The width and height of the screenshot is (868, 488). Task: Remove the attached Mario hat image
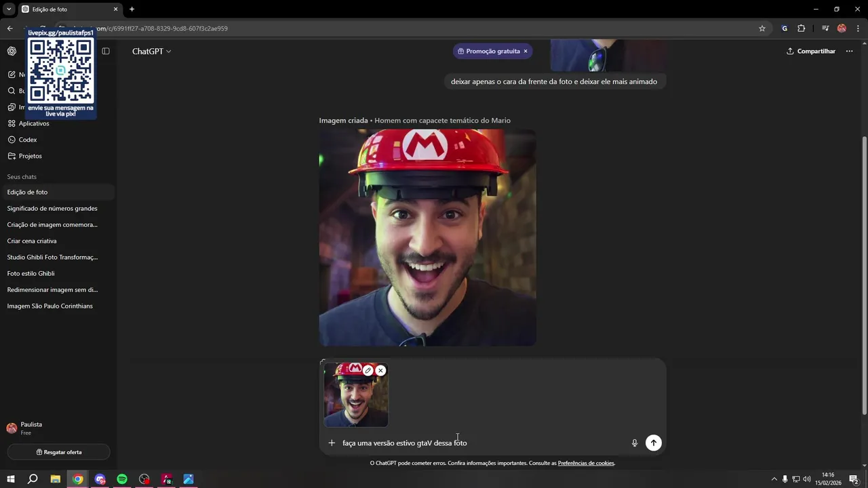tap(380, 370)
